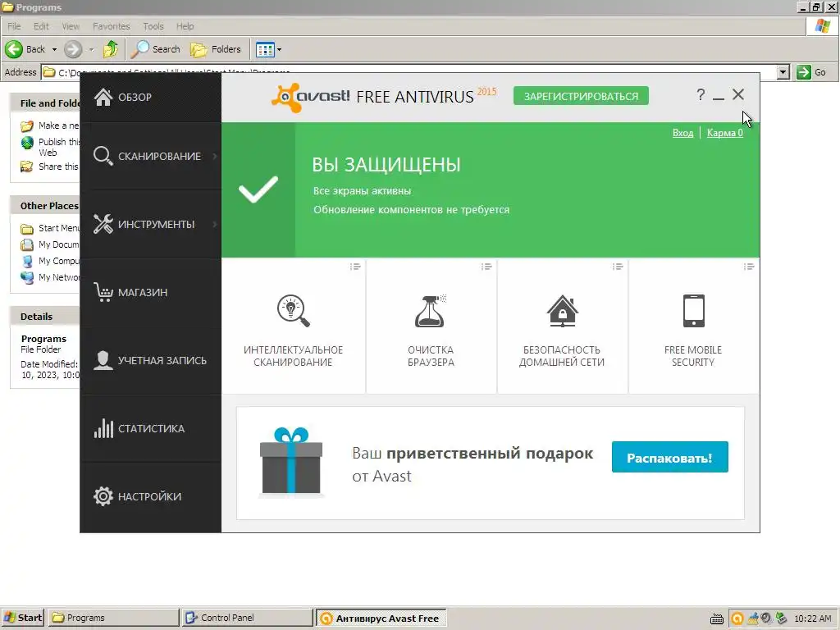Viewport: 840px width, 630px height.
Task: Click the Антивирус Avast Free taskbar item
Action: (381, 619)
